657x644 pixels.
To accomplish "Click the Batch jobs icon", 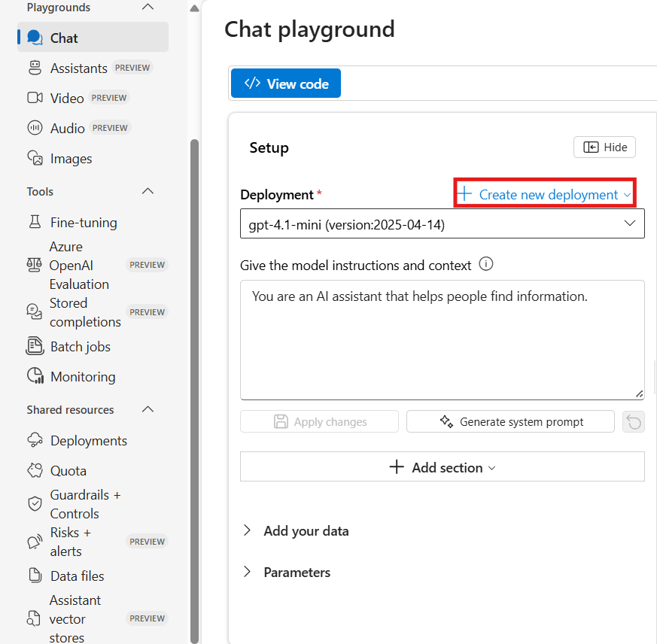I will [35, 346].
